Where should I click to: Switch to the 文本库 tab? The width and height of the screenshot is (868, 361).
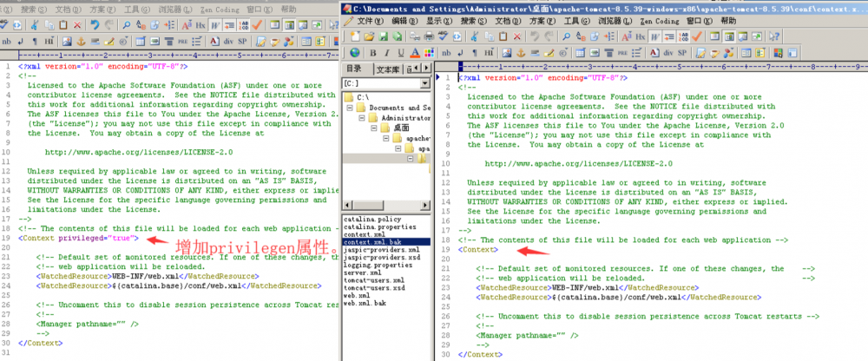click(x=388, y=69)
